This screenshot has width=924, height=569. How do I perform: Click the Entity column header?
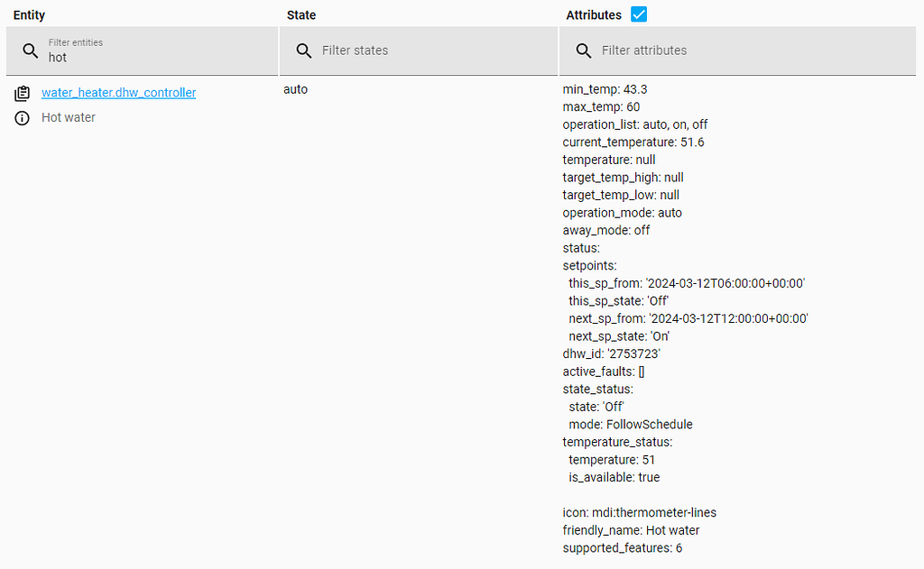pyautogui.click(x=29, y=15)
